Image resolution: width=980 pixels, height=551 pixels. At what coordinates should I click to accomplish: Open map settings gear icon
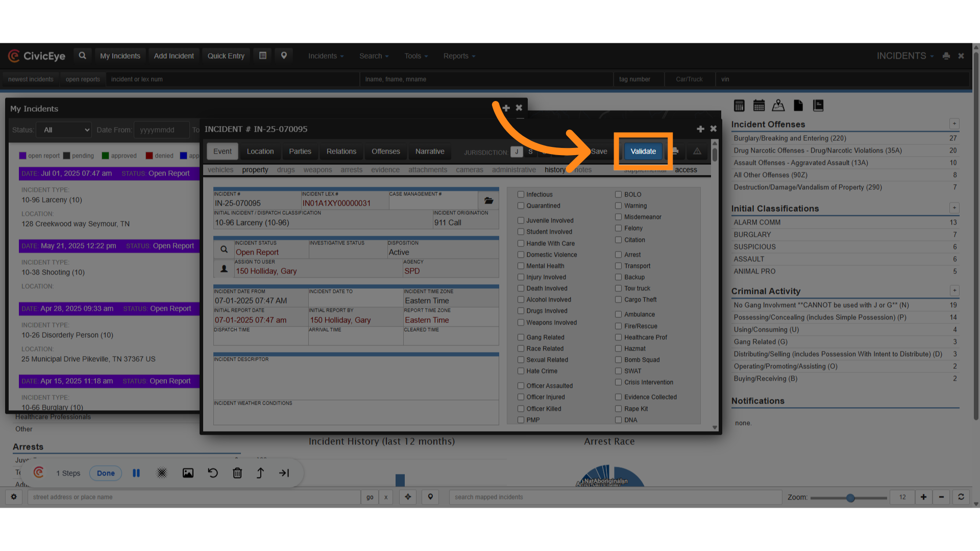click(14, 497)
